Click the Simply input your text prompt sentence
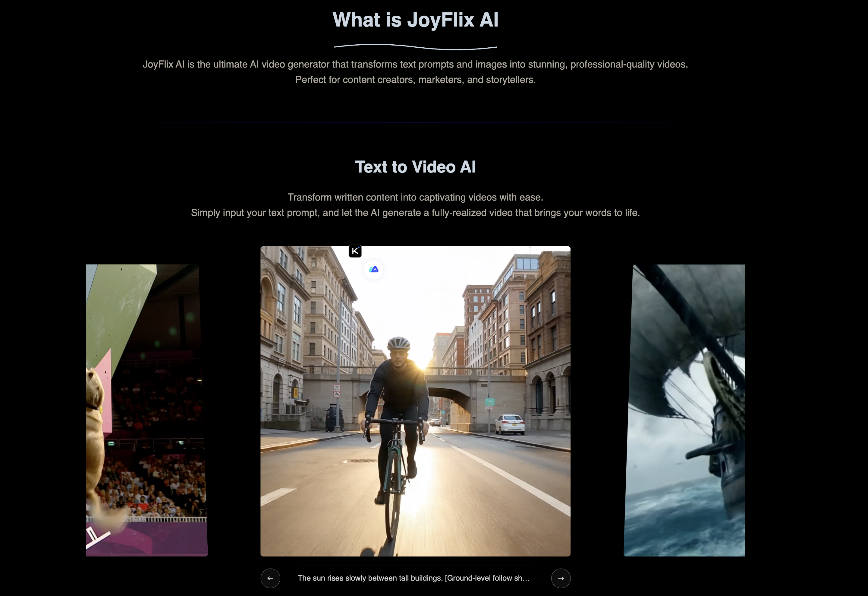This screenshot has width=868, height=596. click(415, 213)
